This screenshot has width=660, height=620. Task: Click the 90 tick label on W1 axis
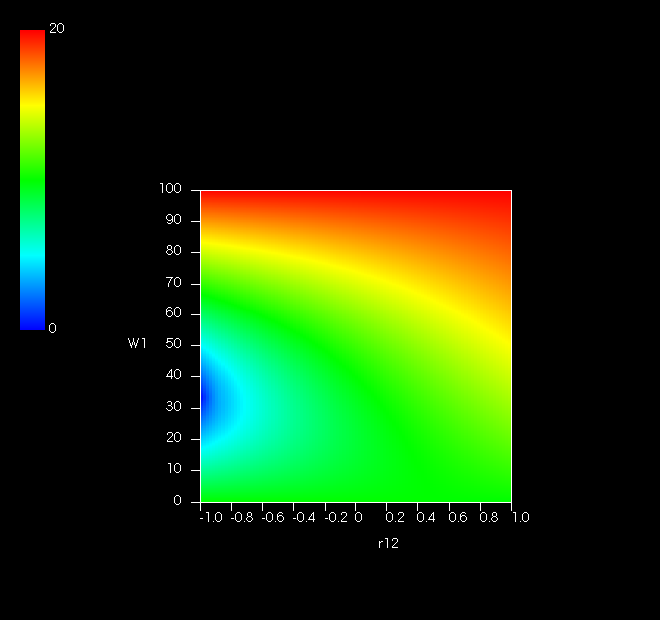(173, 220)
